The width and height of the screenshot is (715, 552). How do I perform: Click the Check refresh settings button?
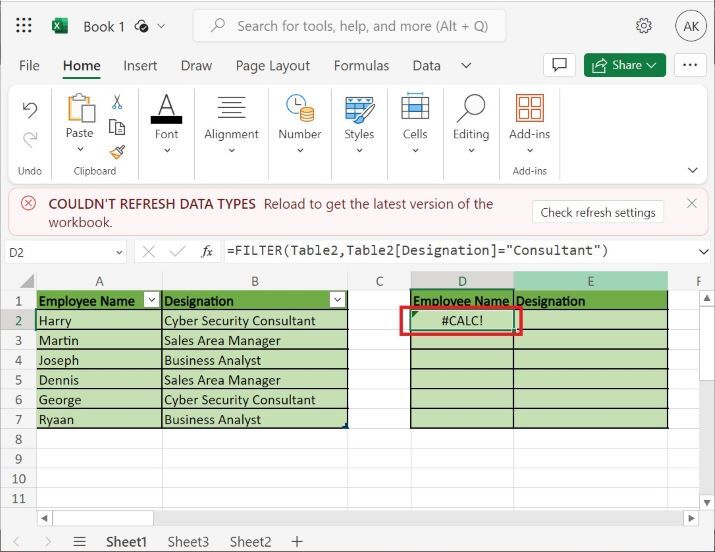click(x=598, y=212)
